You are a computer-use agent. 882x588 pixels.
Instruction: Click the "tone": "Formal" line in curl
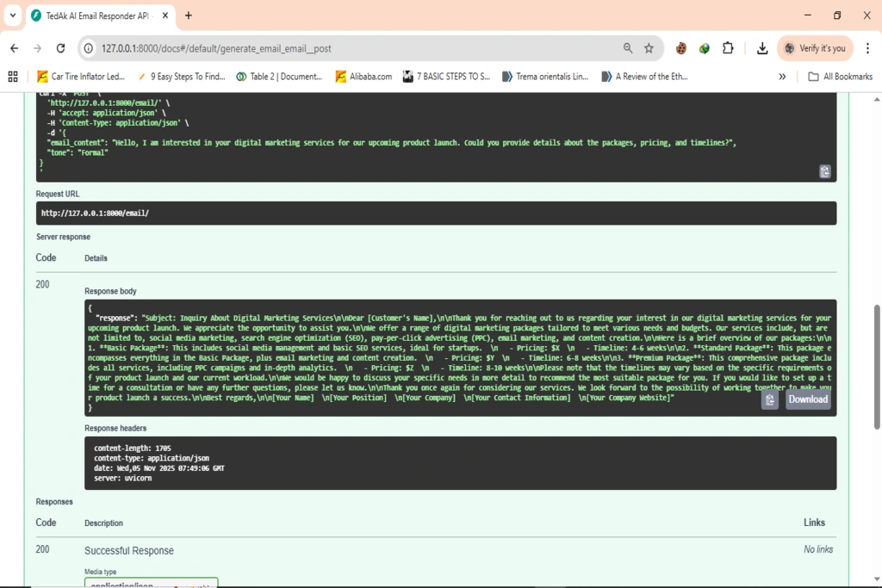click(x=77, y=153)
